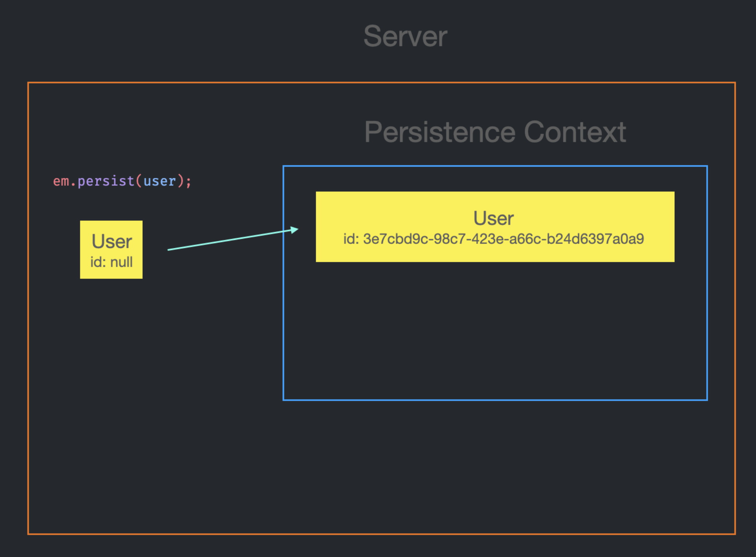Click the top edge of orange Server border
Viewport: 756px width, 557px height.
(381, 83)
